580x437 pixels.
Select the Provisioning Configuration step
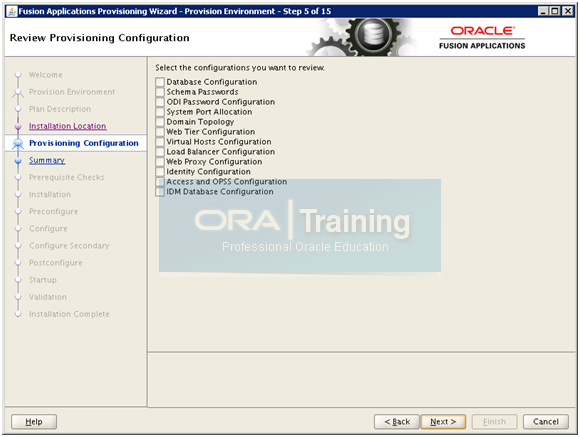click(x=84, y=143)
